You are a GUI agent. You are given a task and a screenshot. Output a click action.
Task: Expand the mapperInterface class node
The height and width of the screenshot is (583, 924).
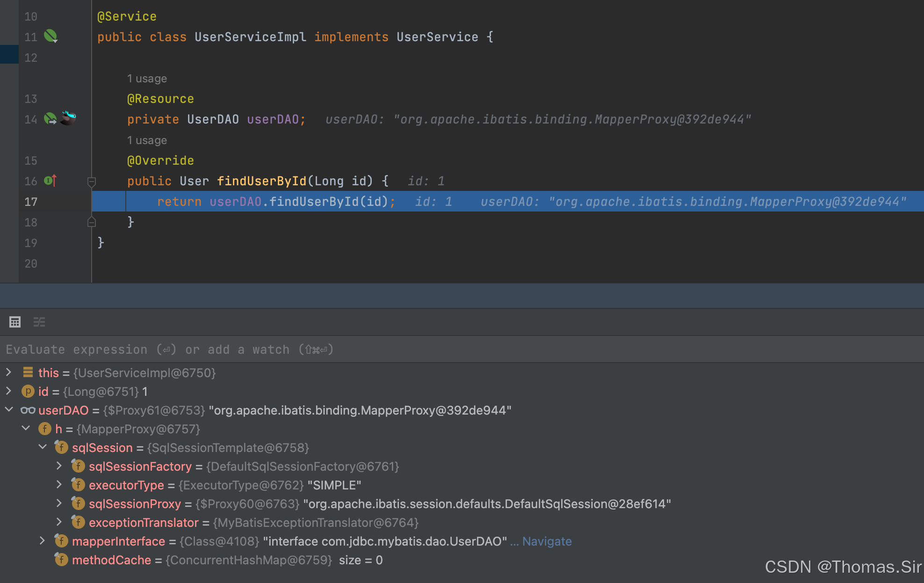tap(43, 541)
